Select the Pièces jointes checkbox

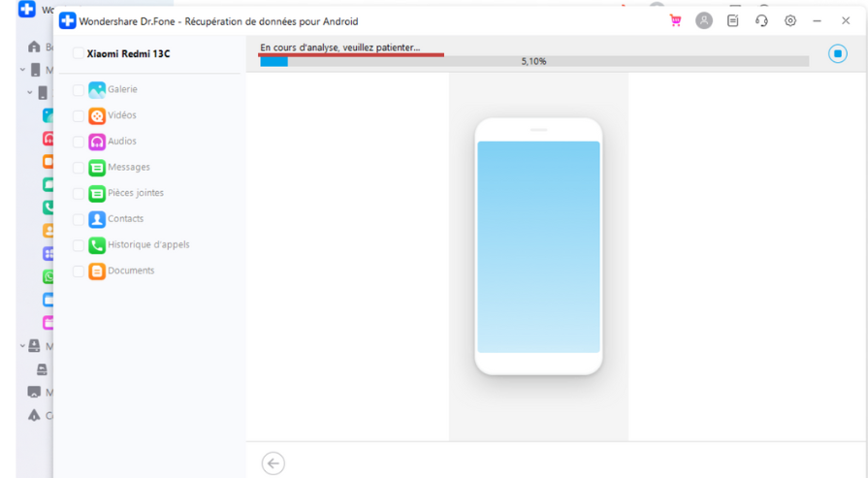point(79,193)
